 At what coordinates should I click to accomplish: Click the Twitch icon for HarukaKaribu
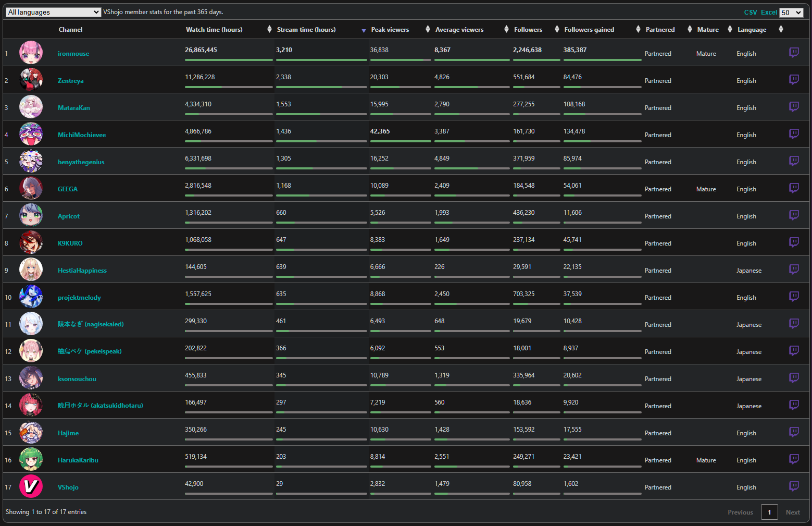coord(794,459)
